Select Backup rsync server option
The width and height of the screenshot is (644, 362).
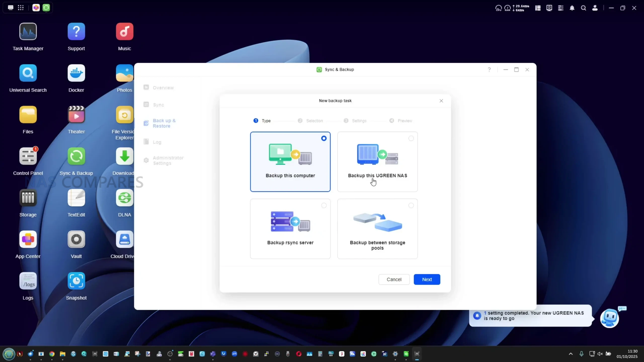(290, 229)
